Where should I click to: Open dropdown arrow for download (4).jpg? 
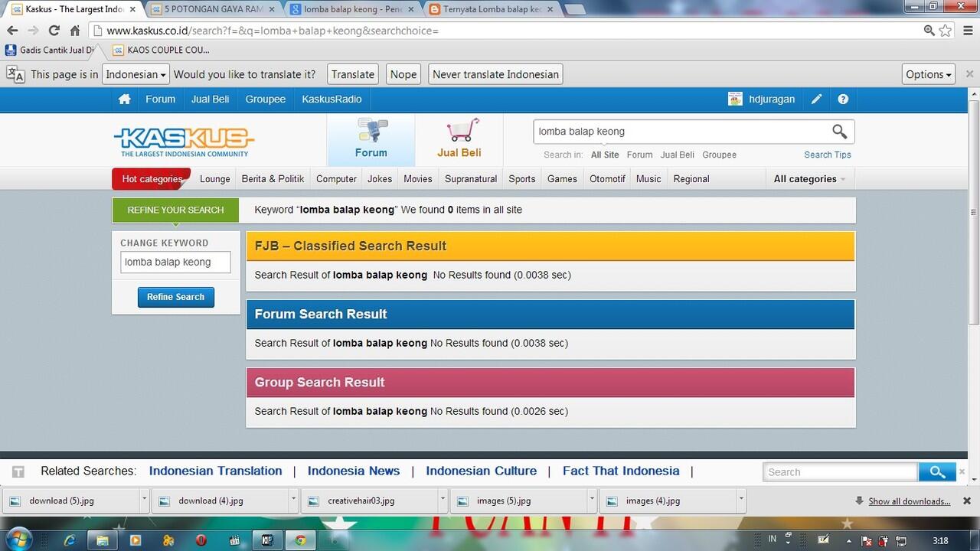[293, 500]
